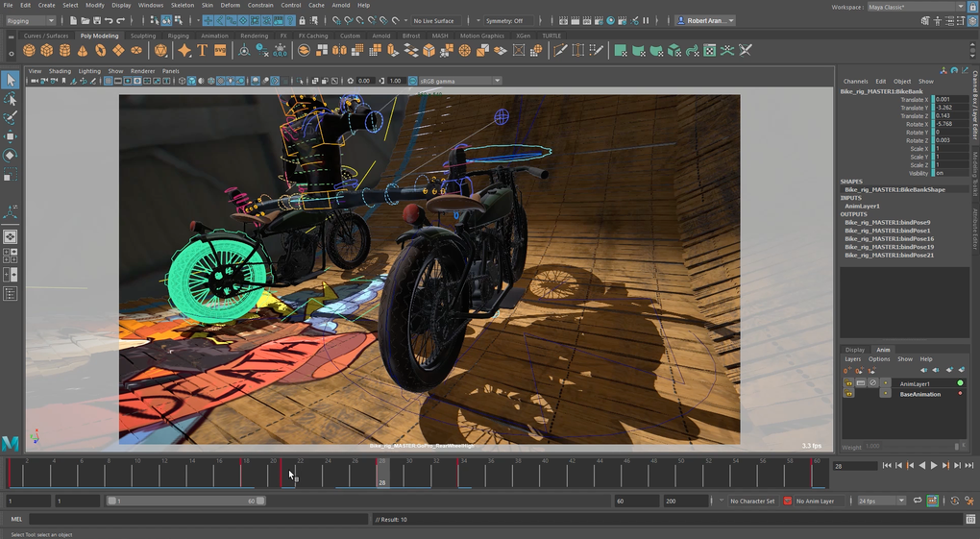Open the Skeleton menu
Screen dimensions: 980x539
[x=182, y=5]
